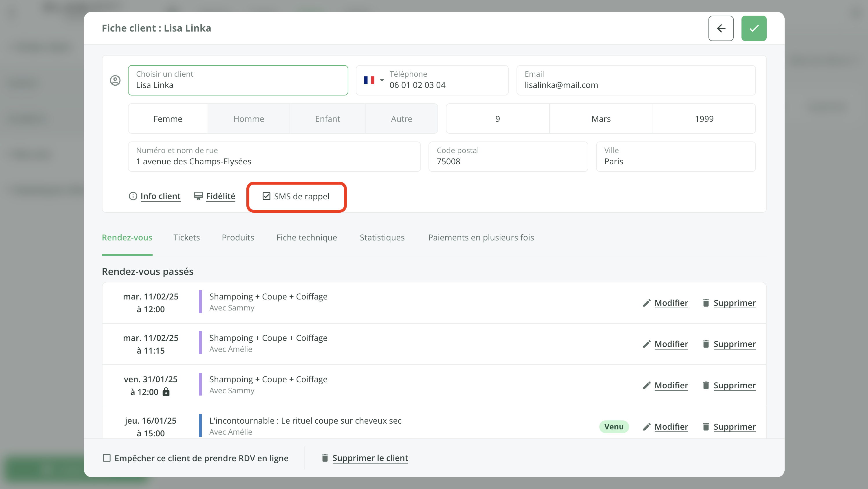Click purple color bar of 31/01/25 appointment
Viewport: 868px width, 489px height.
click(x=200, y=384)
